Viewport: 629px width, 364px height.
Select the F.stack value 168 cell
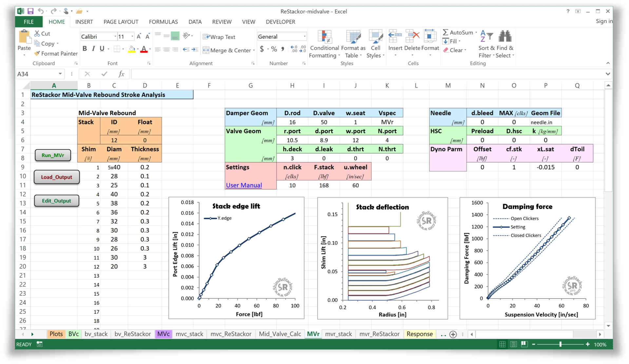pyautogui.click(x=324, y=185)
